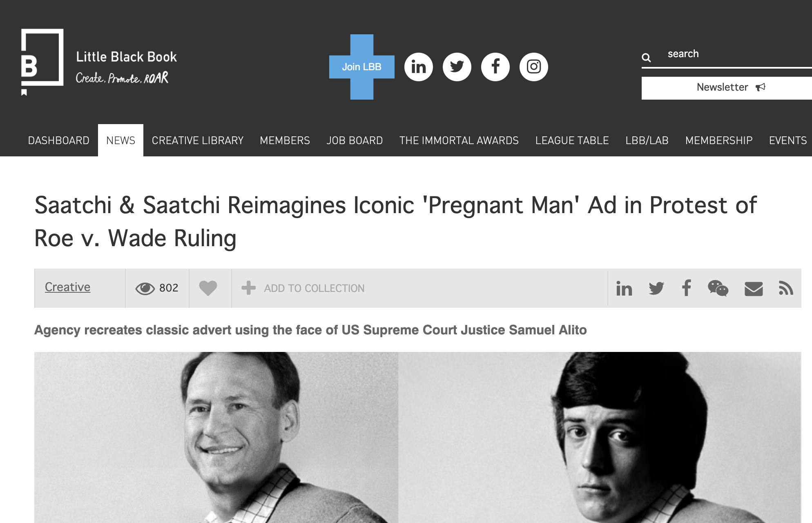Open LBB's Instagram page in header
This screenshot has height=523, width=812.
tap(533, 67)
